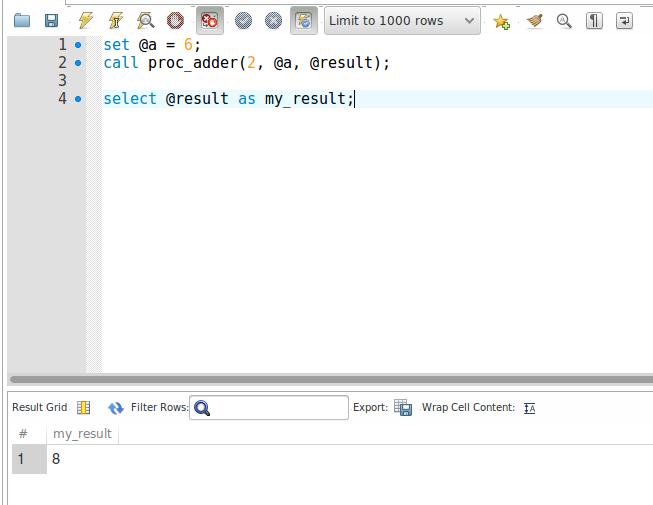Open Limit to 1000 rows dropdown
Screen dimensions: 653x505
(x=402, y=20)
